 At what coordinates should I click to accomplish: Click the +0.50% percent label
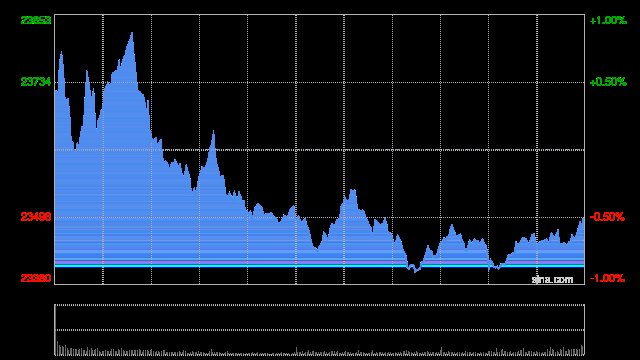point(608,82)
